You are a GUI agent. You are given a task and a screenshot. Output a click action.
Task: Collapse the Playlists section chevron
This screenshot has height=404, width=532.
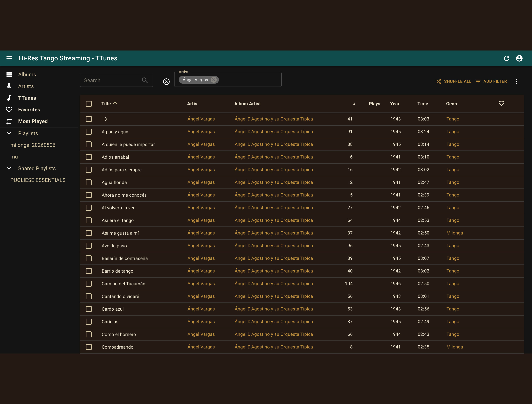(x=9, y=133)
